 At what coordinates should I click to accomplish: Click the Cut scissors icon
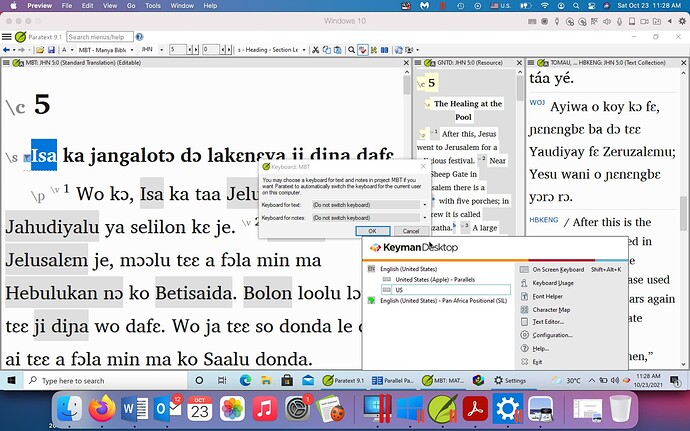point(316,50)
